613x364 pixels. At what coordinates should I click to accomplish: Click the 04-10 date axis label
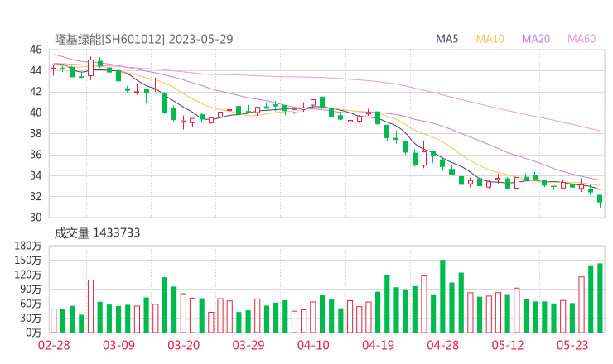coord(313,345)
